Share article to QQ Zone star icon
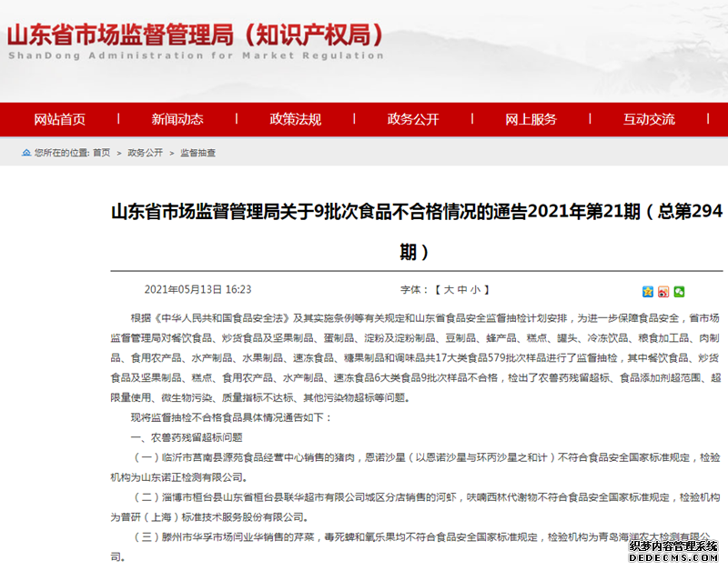This screenshot has width=728, height=571. click(648, 291)
